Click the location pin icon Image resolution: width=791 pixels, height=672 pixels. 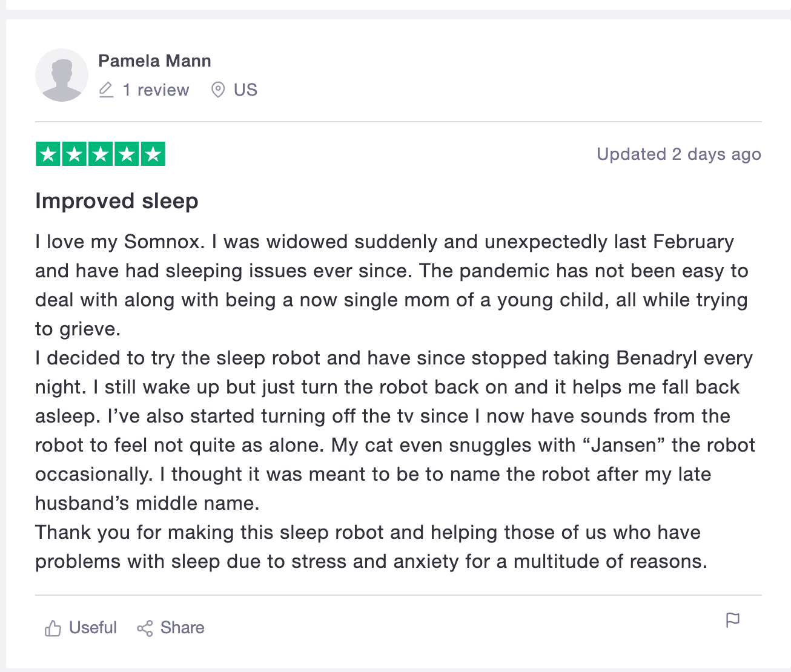tap(217, 90)
